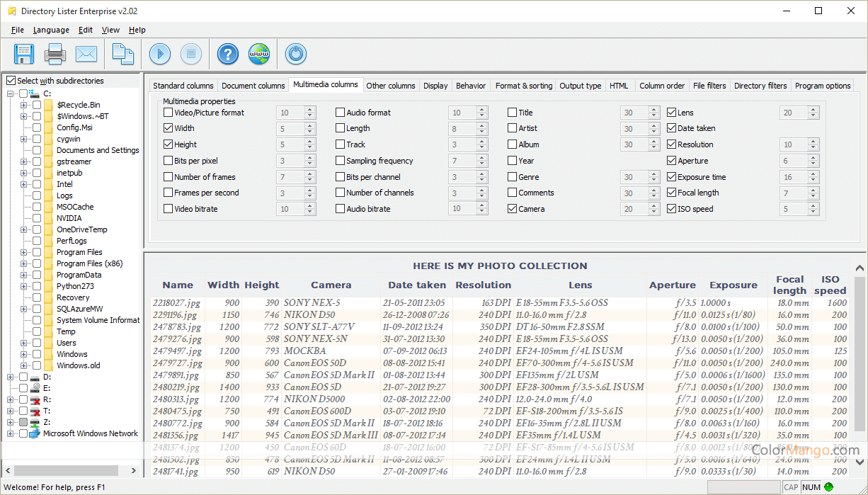Expand the D: drive node
This screenshot has width=868, height=495.
[x=11, y=377]
